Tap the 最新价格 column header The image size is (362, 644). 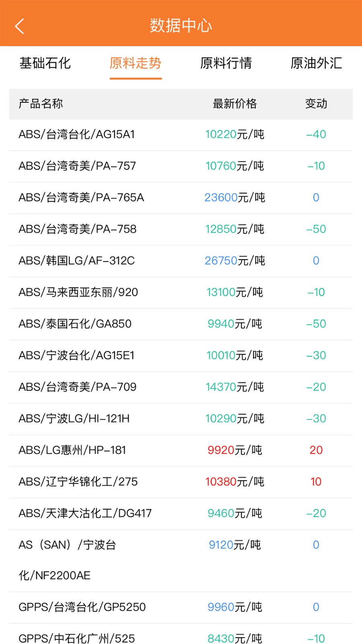(234, 104)
